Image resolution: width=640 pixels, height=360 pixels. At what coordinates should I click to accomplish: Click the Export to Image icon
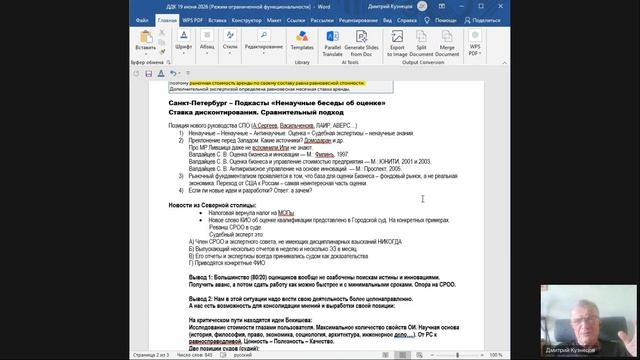[x=397, y=36]
